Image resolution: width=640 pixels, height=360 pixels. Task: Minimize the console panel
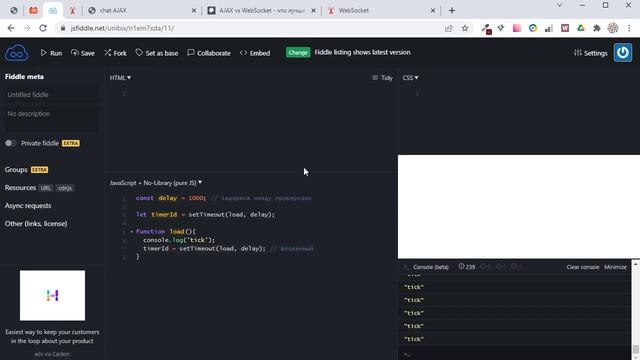[615, 267]
